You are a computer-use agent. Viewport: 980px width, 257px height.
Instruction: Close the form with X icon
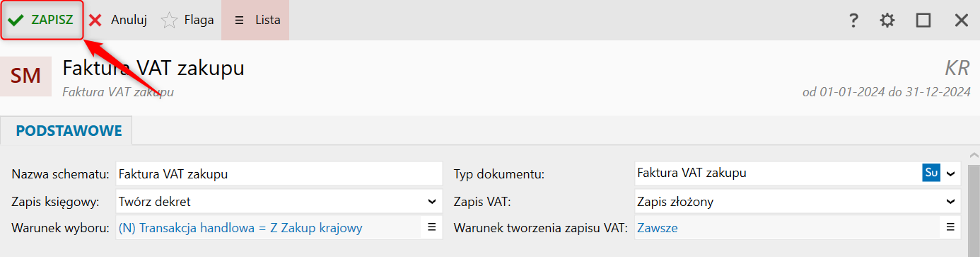tap(962, 21)
